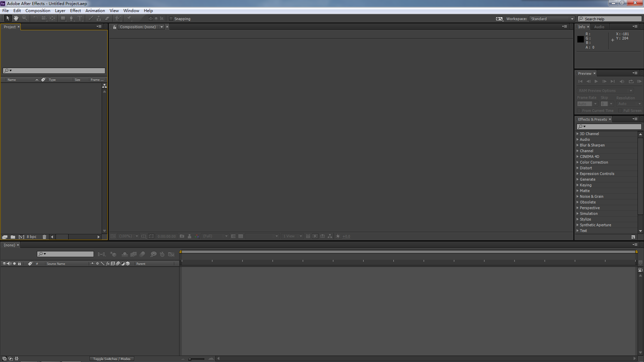Select the Rotation tool

(x=35, y=18)
